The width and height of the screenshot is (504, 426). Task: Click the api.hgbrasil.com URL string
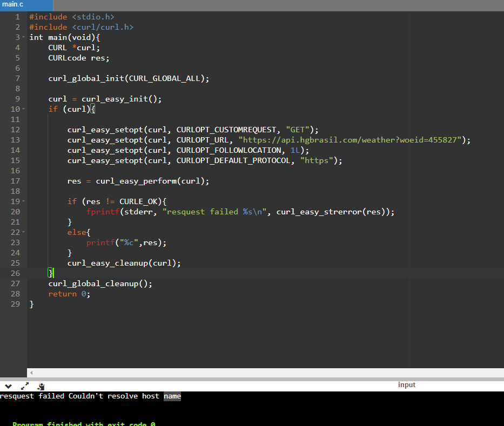350,140
